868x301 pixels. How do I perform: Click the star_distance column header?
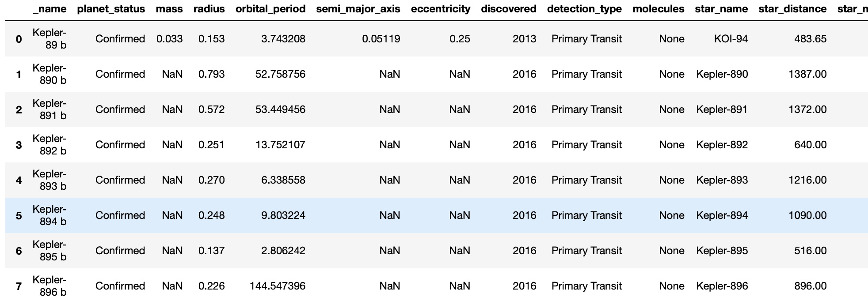(x=792, y=9)
